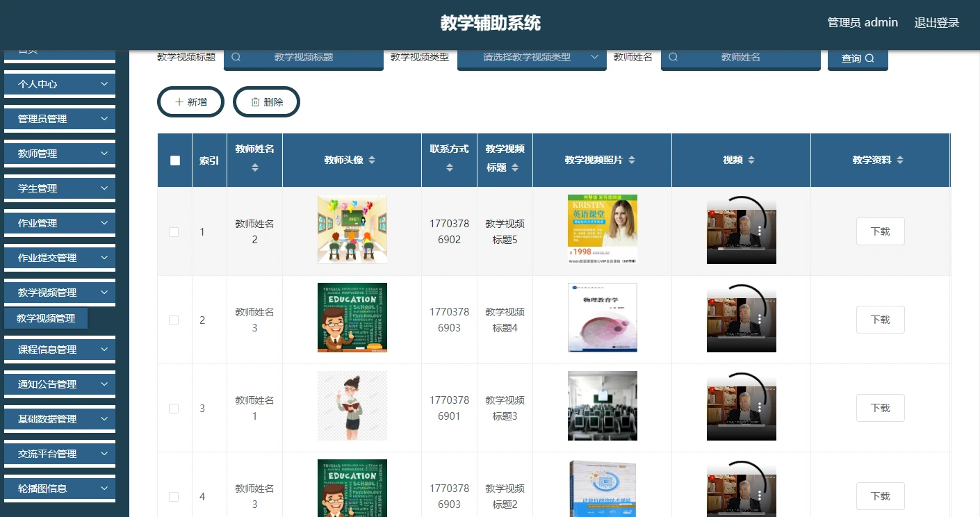Expand the 教师管理 sidebar menu
The height and width of the screenshot is (517, 980).
(x=59, y=153)
